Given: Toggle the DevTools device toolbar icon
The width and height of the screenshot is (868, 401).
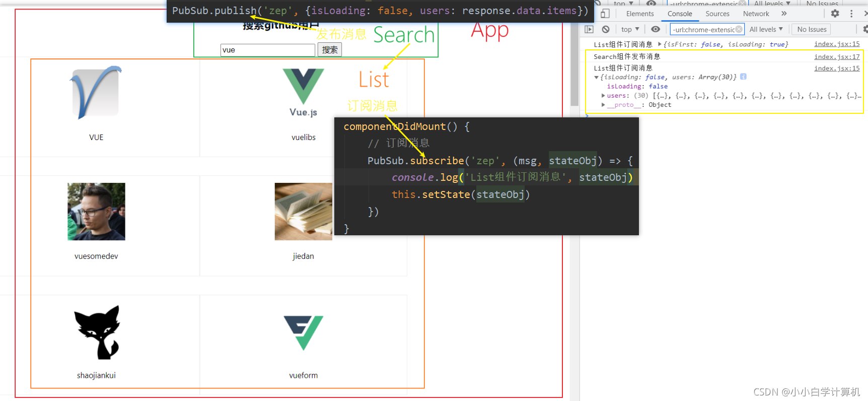Looking at the screenshot, I should 605,14.
